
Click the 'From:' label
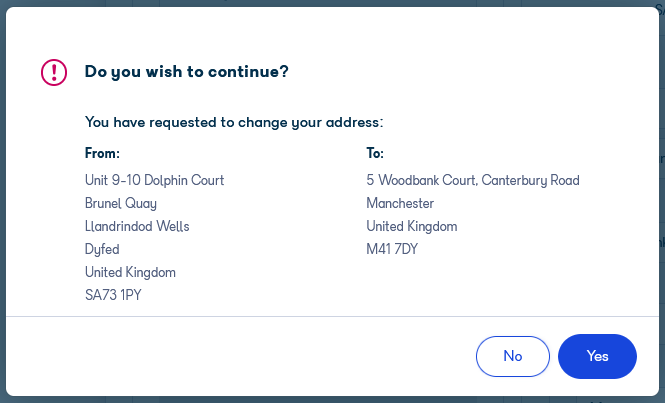coord(102,153)
